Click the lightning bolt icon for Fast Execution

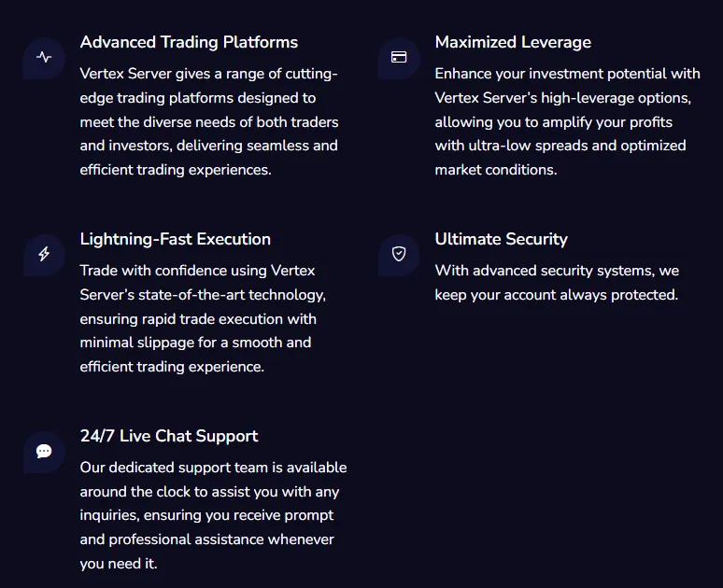(44, 254)
